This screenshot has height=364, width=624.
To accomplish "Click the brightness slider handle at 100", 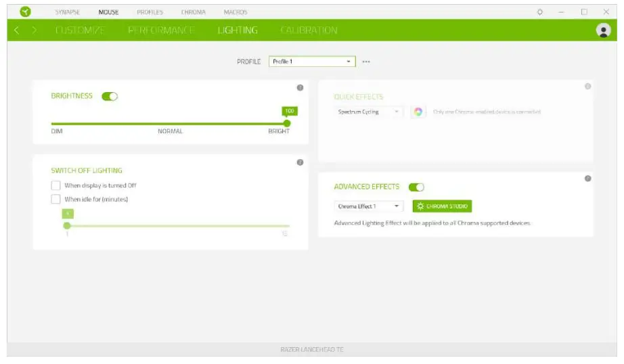I will [287, 124].
